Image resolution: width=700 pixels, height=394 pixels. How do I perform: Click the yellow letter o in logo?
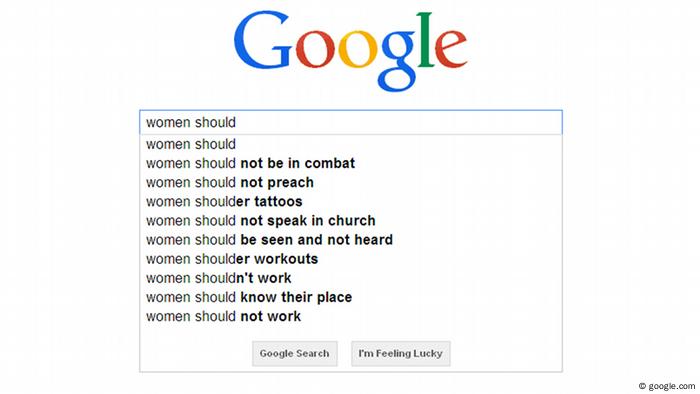[357, 49]
